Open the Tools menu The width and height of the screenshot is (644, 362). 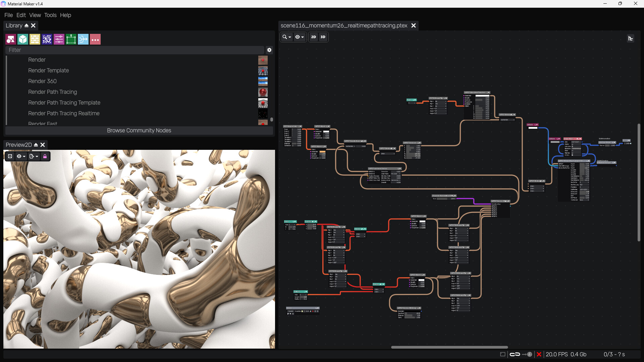click(x=50, y=15)
